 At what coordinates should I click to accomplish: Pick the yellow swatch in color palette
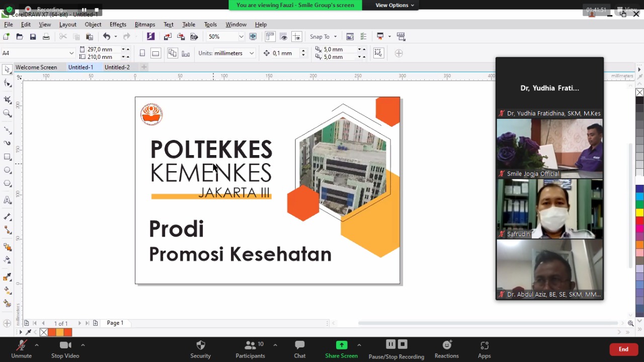[x=639, y=212]
